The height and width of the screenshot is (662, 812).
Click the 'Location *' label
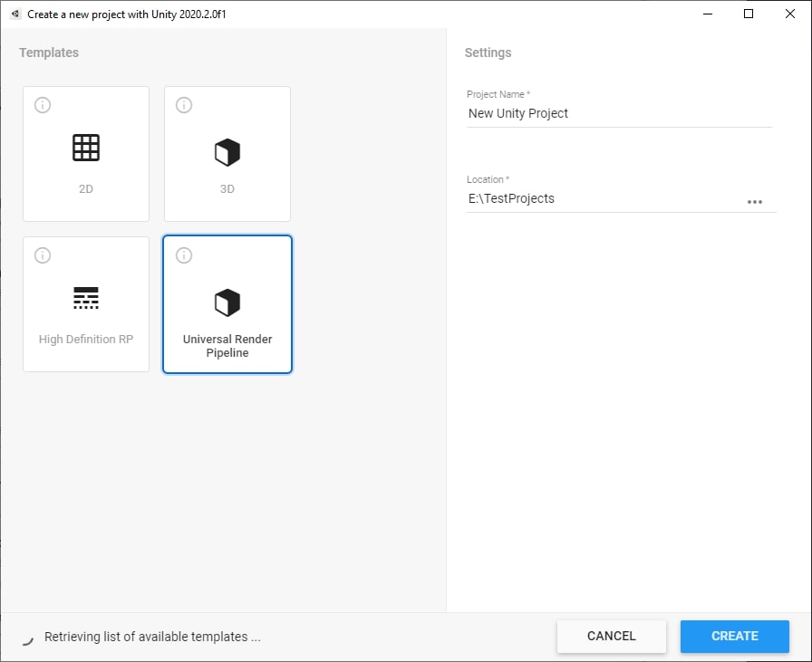tap(488, 179)
